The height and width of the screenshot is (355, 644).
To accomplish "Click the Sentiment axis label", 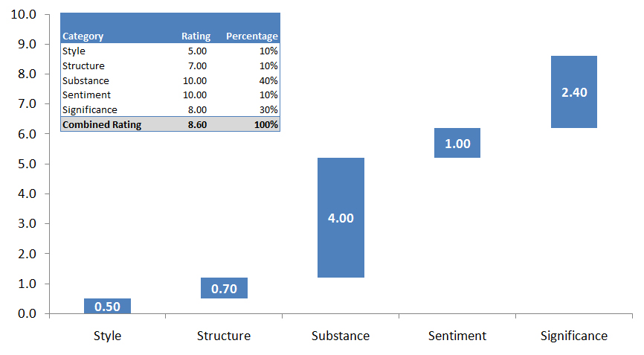I will tap(457, 336).
